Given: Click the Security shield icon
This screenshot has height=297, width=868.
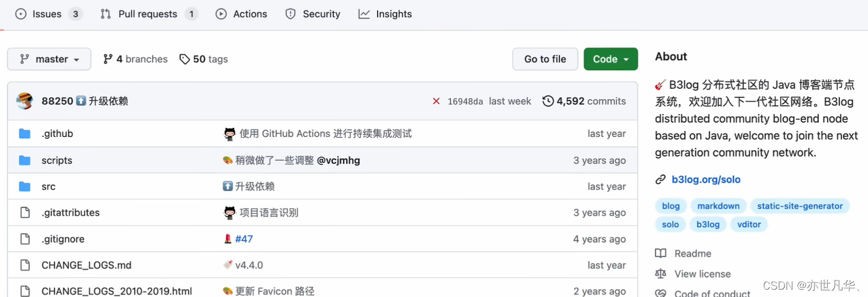Looking at the screenshot, I should click(291, 14).
